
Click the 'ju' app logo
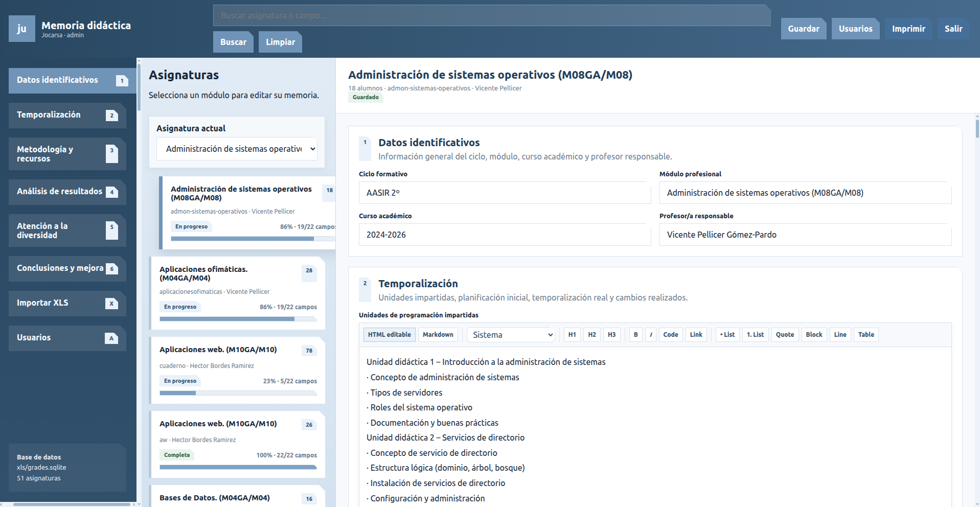click(x=22, y=29)
